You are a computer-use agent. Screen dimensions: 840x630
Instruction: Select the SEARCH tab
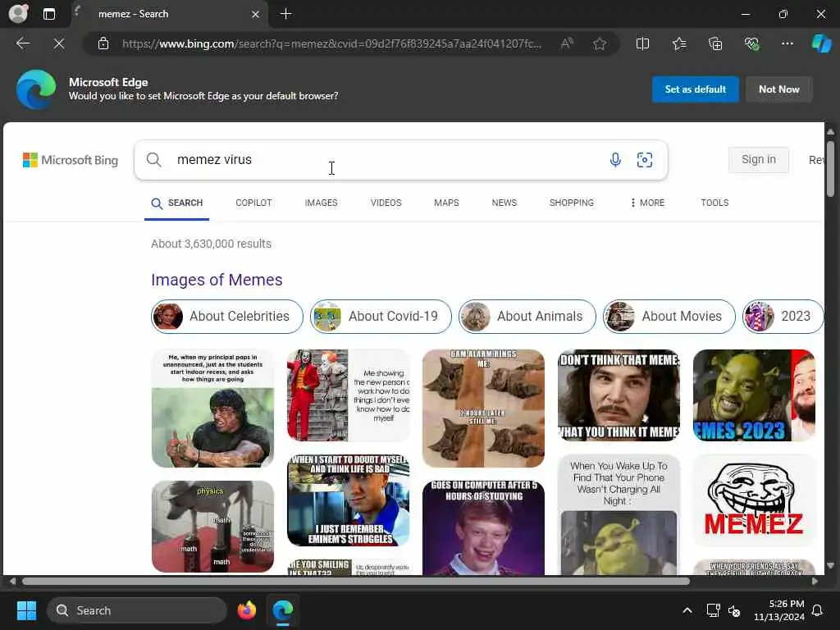pyautogui.click(x=177, y=203)
